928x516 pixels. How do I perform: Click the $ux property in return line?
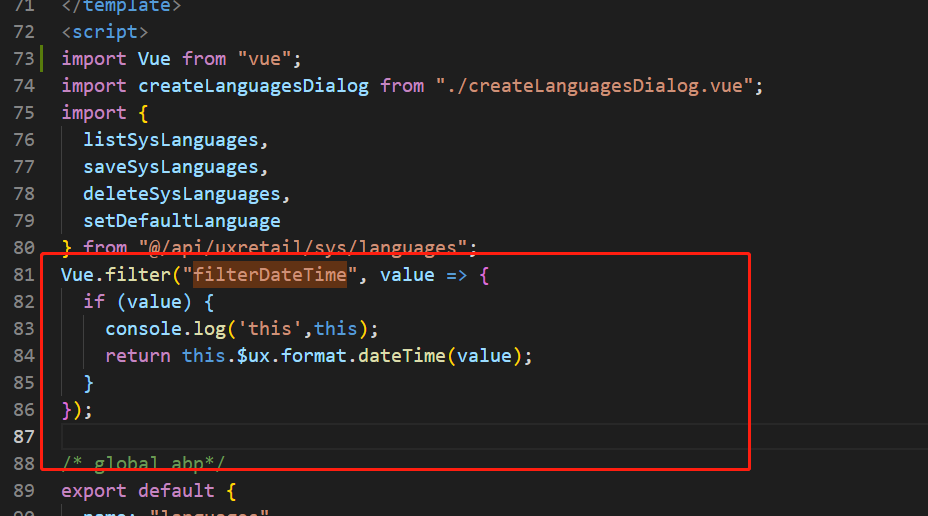pyautogui.click(x=253, y=356)
